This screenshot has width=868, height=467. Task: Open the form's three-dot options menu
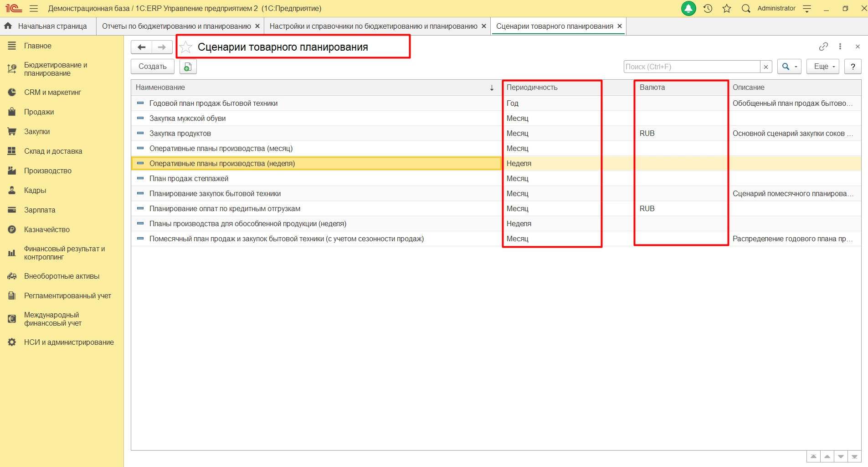[840, 47]
